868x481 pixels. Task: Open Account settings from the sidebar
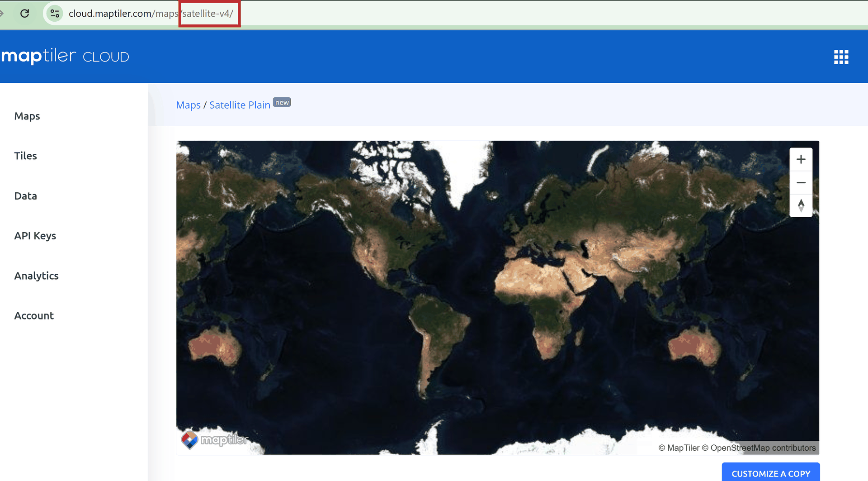34,316
